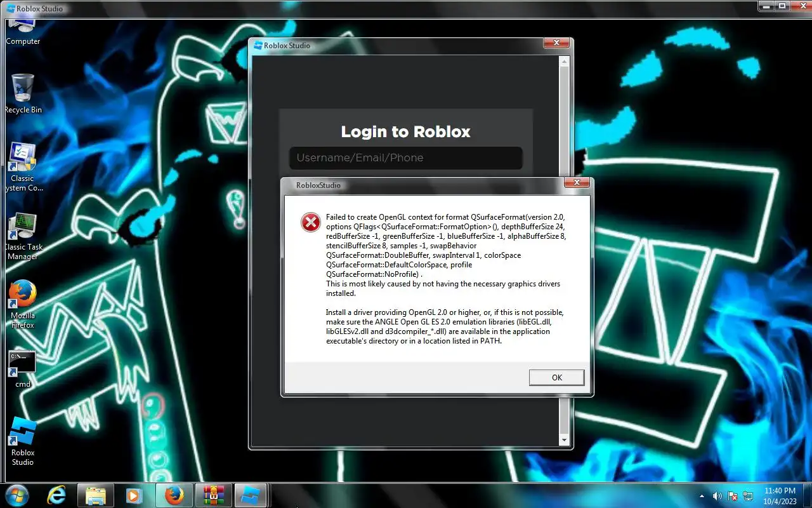Open Windows Media Player from taskbar
Image resolution: width=812 pixels, height=508 pixels.
tap(134, 495)
